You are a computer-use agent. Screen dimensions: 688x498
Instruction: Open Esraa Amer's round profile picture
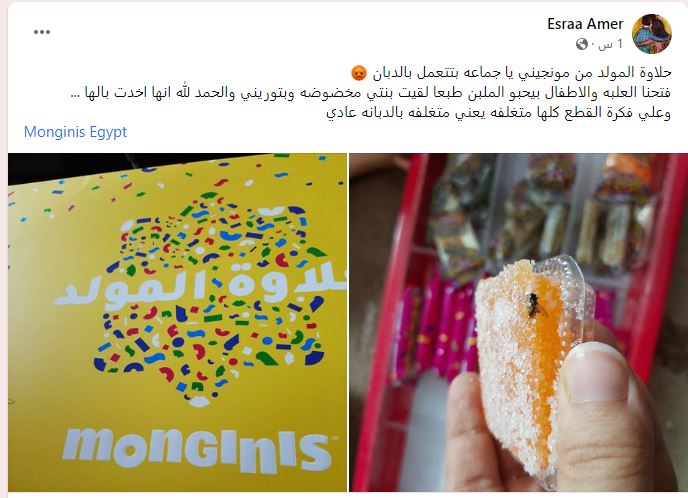coord(652,34)
